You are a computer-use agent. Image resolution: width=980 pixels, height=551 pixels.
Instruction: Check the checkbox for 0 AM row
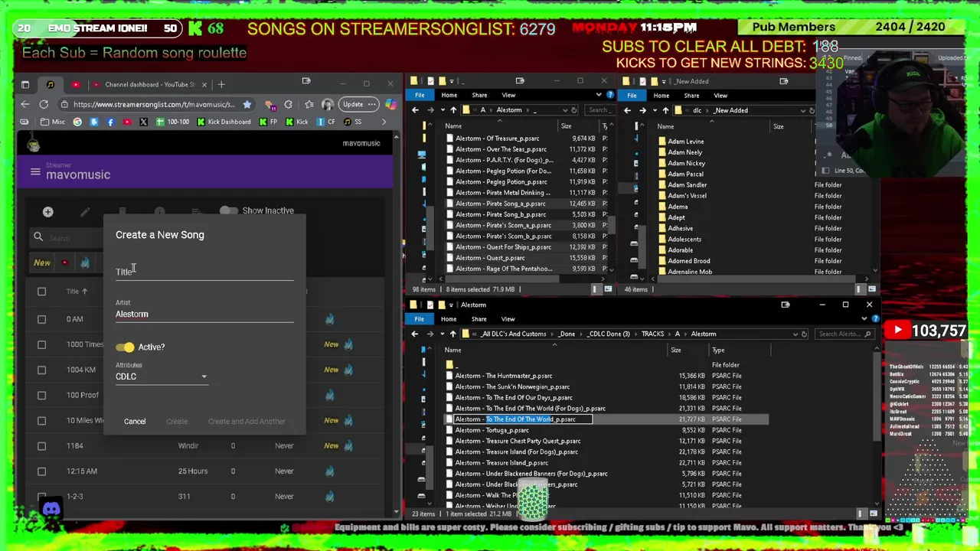[x=42, y=319]
